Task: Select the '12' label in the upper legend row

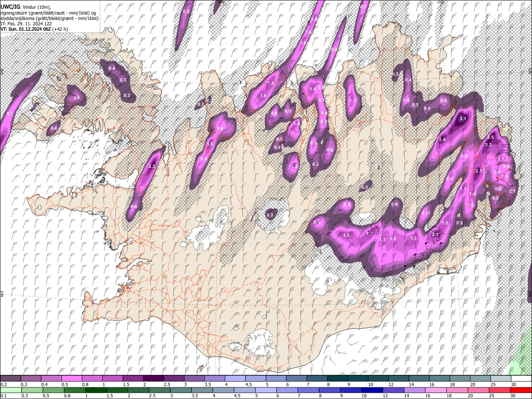Action: 392,384
